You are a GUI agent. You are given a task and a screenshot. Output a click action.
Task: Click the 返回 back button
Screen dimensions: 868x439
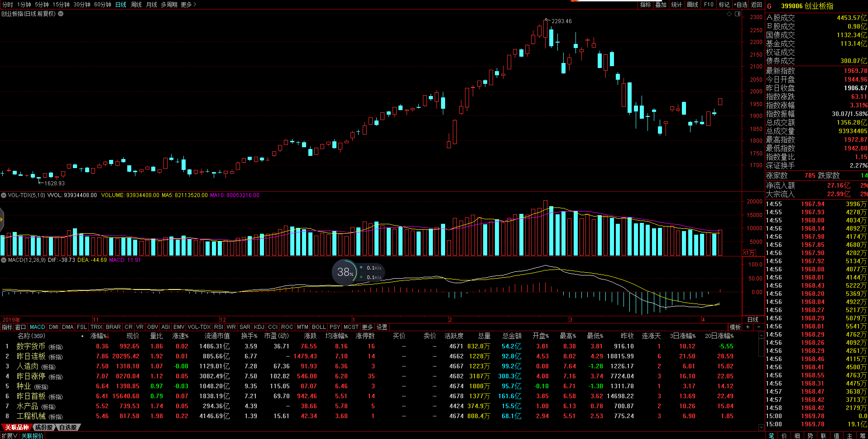tap(757, 5)
